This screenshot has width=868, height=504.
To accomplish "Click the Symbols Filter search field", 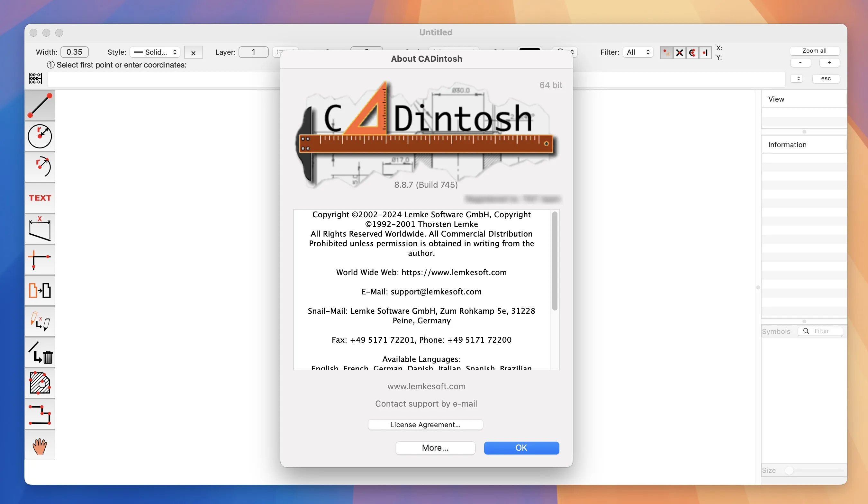I will point(820,331).
